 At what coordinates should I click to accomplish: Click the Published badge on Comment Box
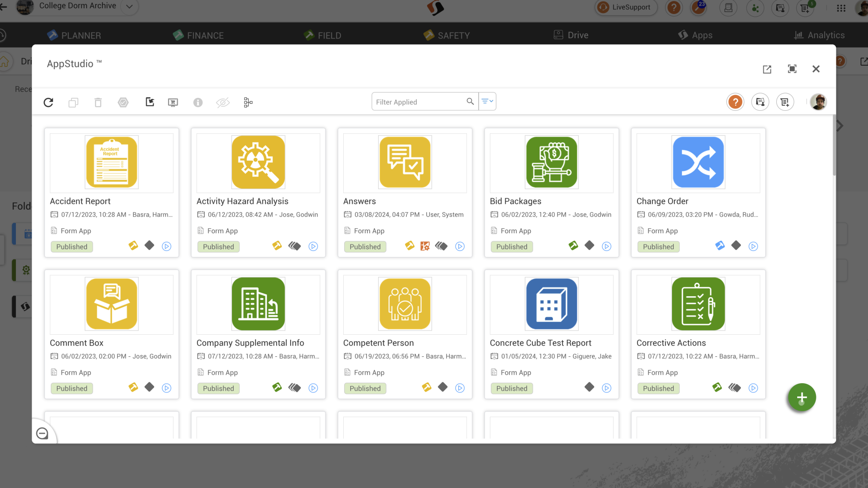[72, 388]
